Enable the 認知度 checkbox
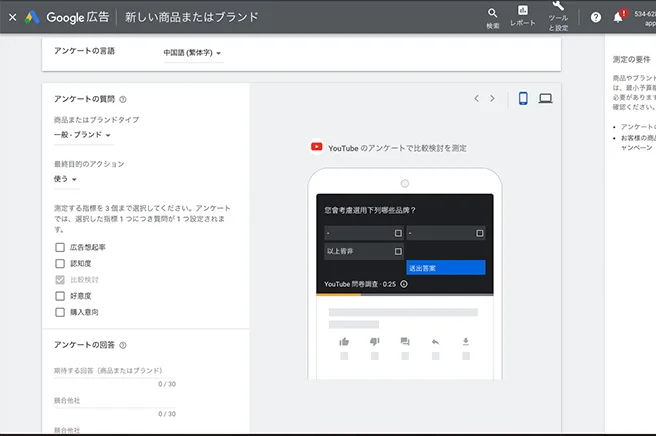 click(x=60, y=264)
